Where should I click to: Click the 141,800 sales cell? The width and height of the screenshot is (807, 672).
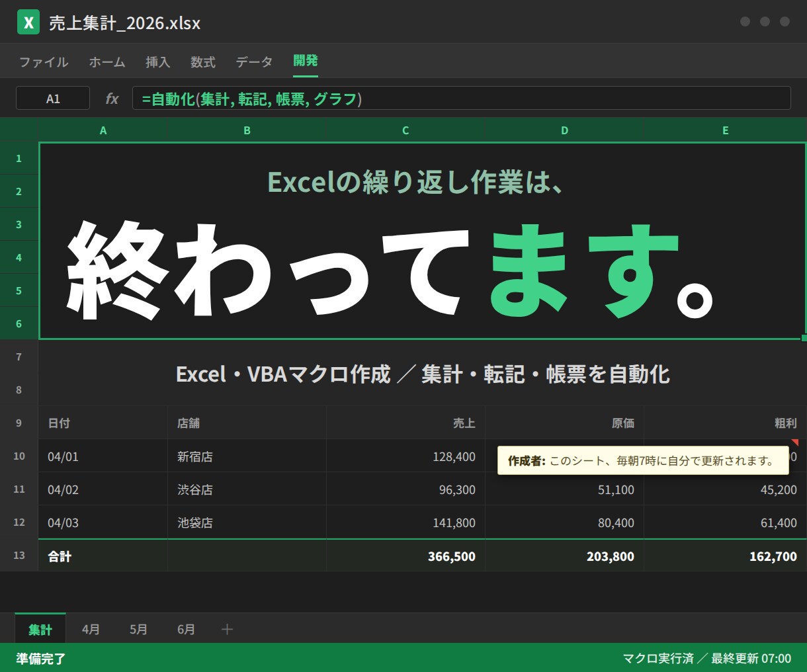tap(405, 522)
